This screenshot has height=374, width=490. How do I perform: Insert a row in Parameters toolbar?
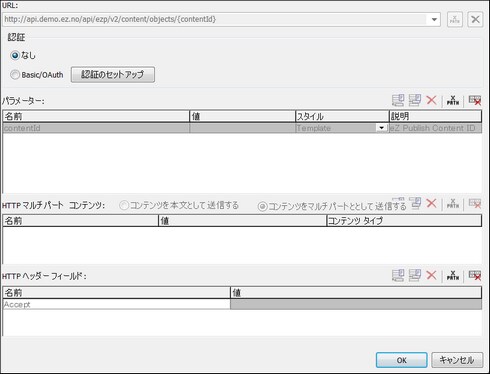[415, 100]
